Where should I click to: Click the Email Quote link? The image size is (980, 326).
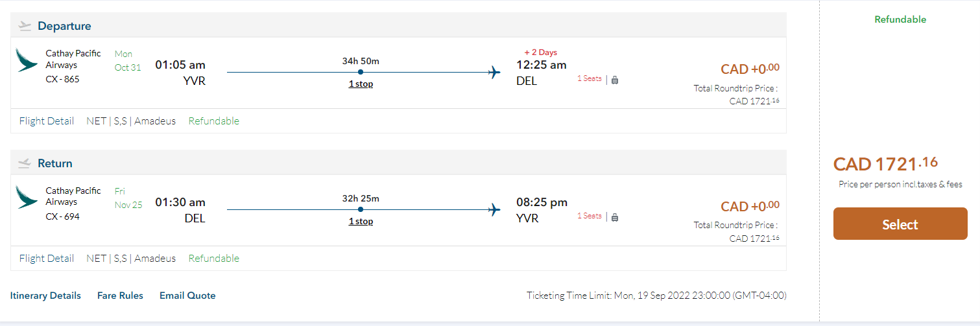click(187, 296)
